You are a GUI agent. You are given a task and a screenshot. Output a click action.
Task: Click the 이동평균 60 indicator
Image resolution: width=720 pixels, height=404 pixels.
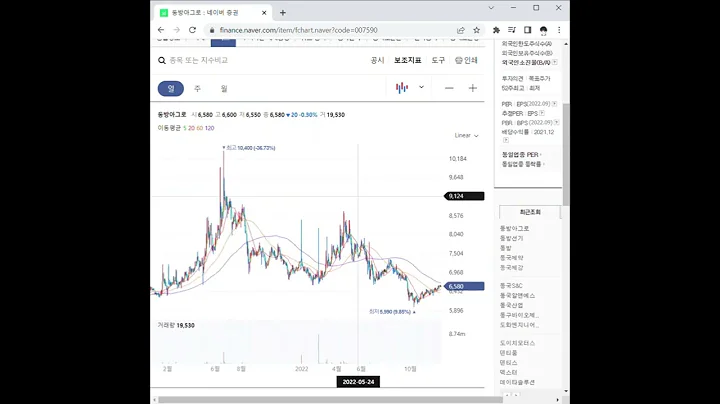[x=200, y=128]
